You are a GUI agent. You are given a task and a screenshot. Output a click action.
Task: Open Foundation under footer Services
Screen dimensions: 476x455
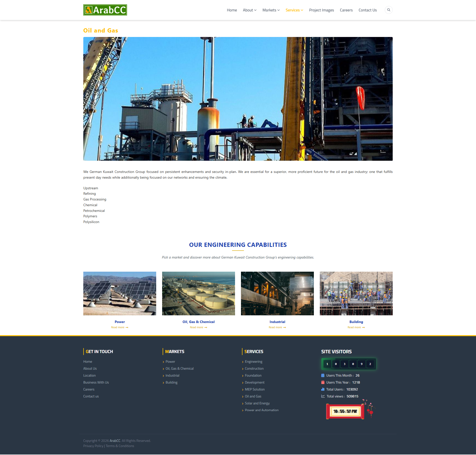pos(253,375)
